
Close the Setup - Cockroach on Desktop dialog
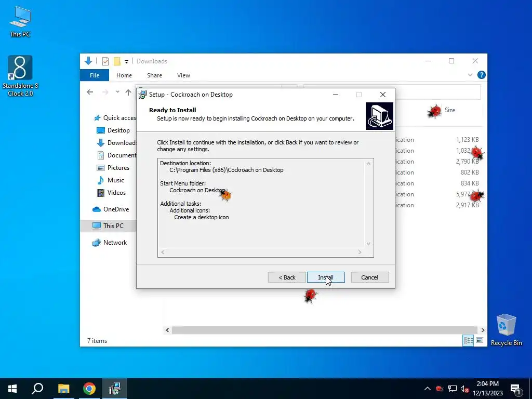383,95
